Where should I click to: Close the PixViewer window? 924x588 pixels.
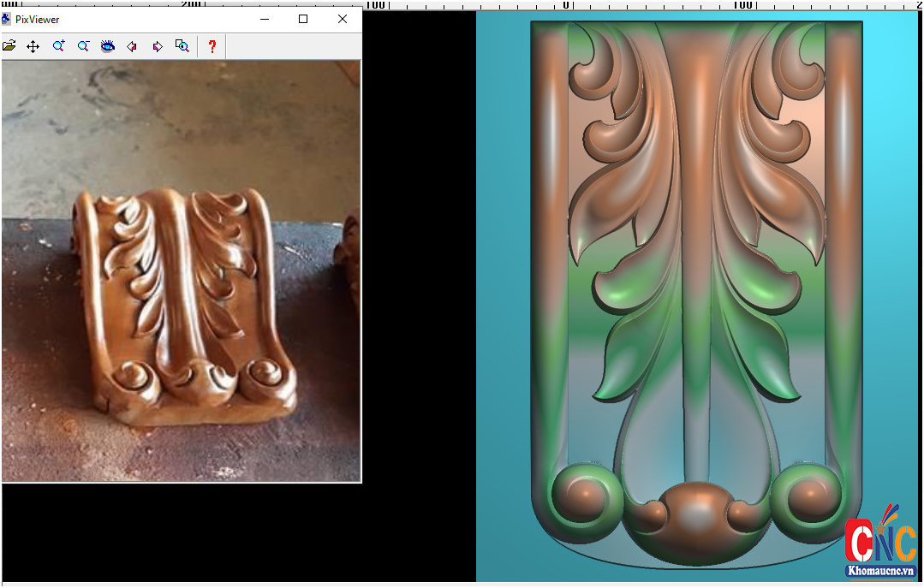point(343,19)
